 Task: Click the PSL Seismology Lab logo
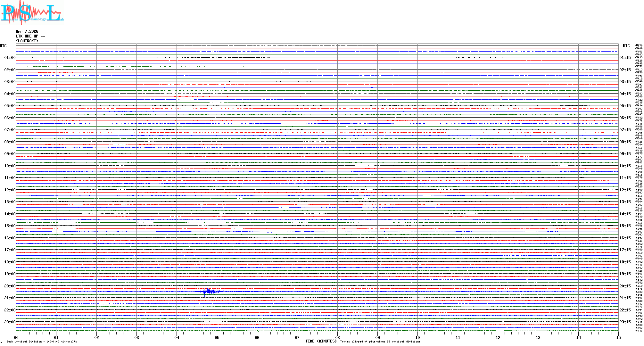click(x=32, y=13)
